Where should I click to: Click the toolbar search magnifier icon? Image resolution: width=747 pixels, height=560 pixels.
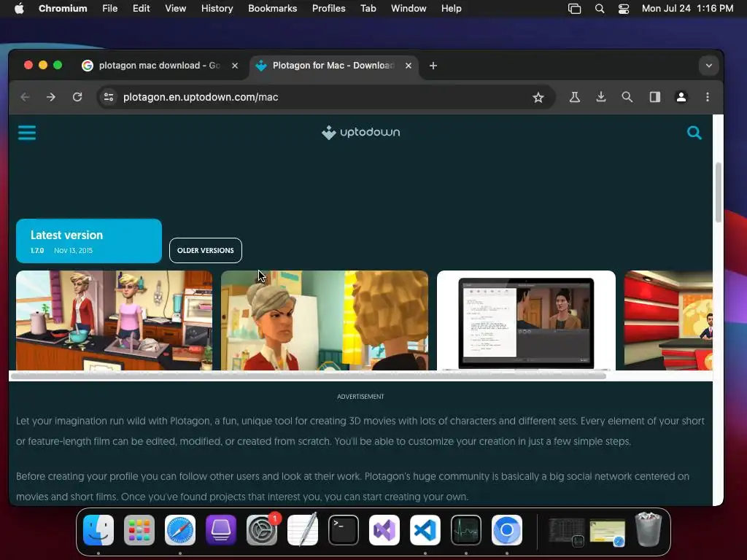[x=627, y=97]
